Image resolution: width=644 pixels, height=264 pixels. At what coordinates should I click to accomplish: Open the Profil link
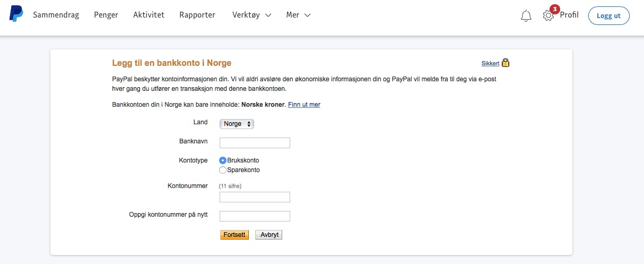[569, 15]
